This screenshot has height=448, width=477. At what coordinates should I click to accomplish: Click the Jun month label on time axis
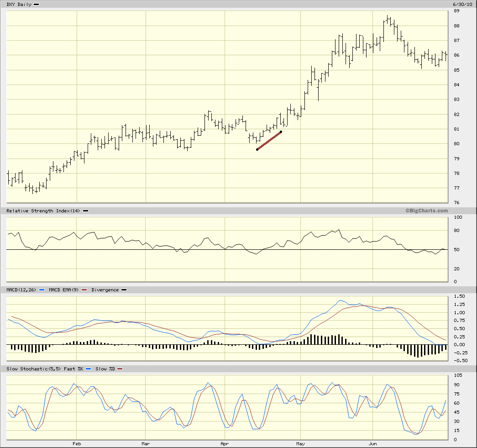[x=372, y=443]
